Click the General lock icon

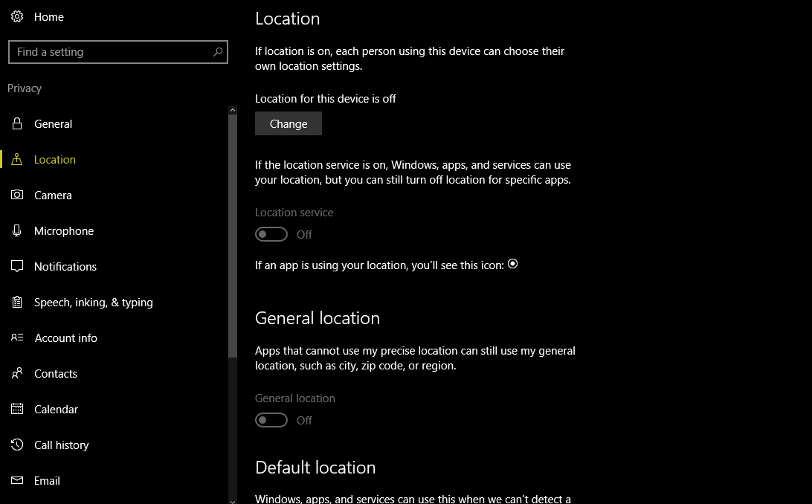click(x=17, y=123)
